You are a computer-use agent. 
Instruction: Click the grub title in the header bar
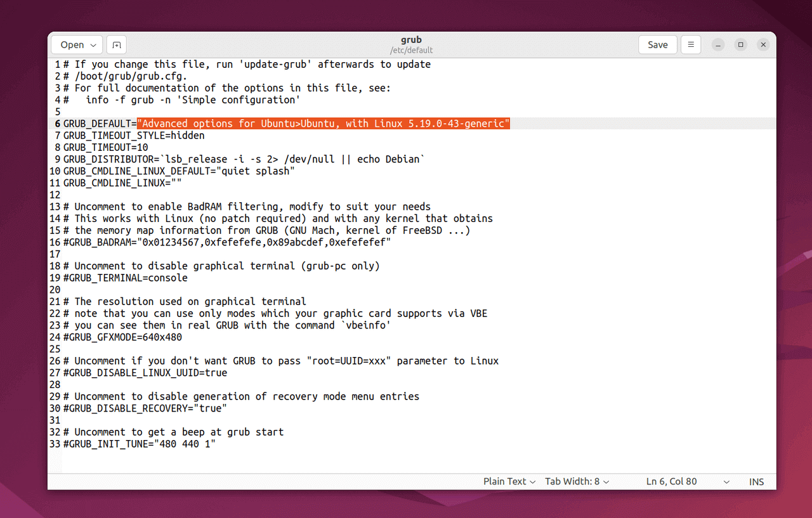[x=412, y=40]
